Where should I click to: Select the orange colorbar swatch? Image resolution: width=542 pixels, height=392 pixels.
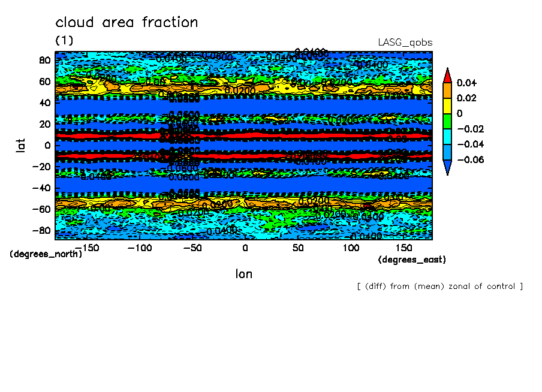pos(447,90)
